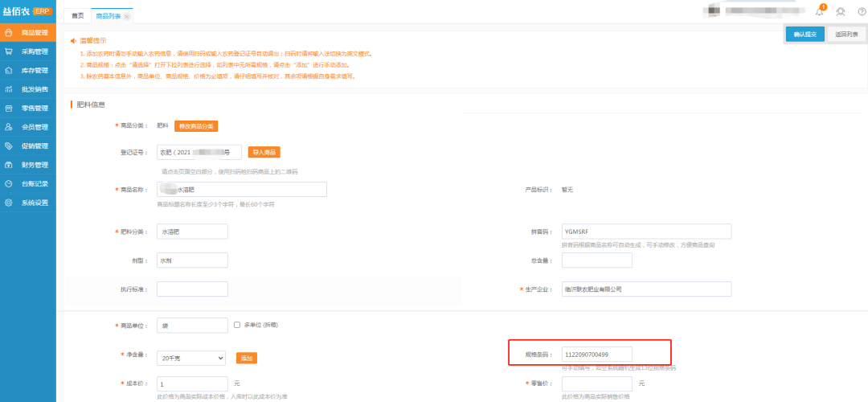Open 财务管理 from the sidebar
The height and width of the screenshot is (402, 868).
tap(34, 165)
